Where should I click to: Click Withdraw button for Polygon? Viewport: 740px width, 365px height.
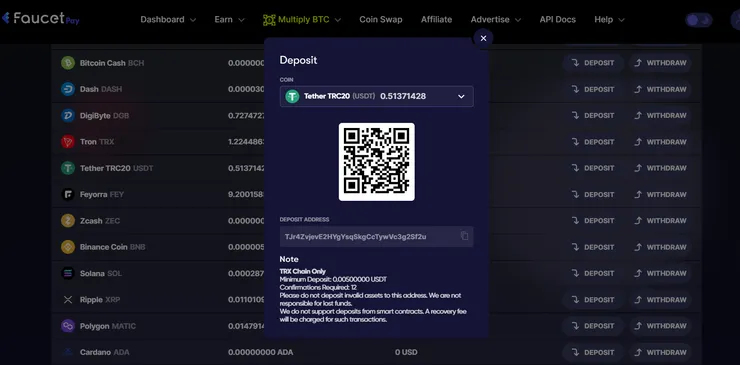[660, 326]
